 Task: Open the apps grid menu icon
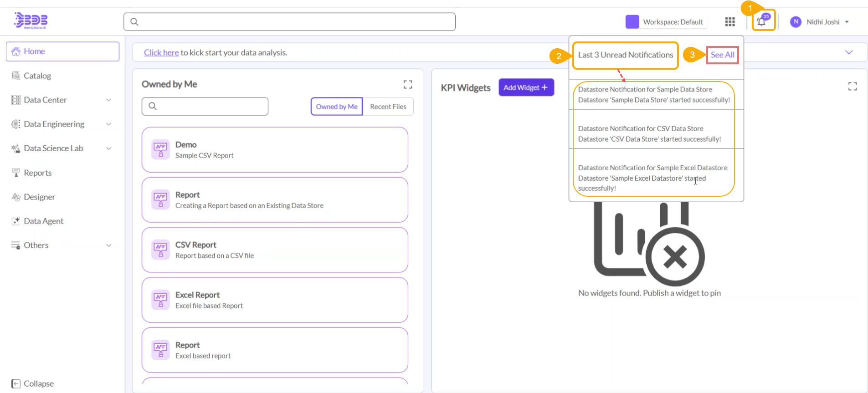click(x=730, y=22)
